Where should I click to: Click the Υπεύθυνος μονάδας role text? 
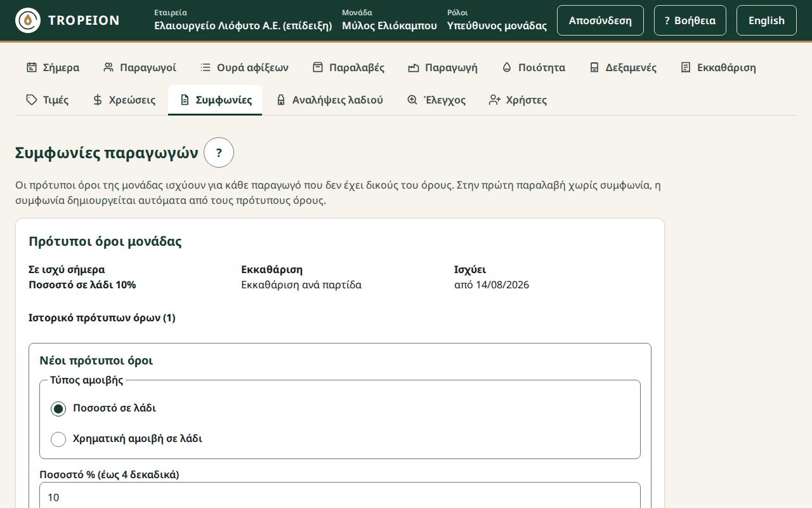coord(497,26)
